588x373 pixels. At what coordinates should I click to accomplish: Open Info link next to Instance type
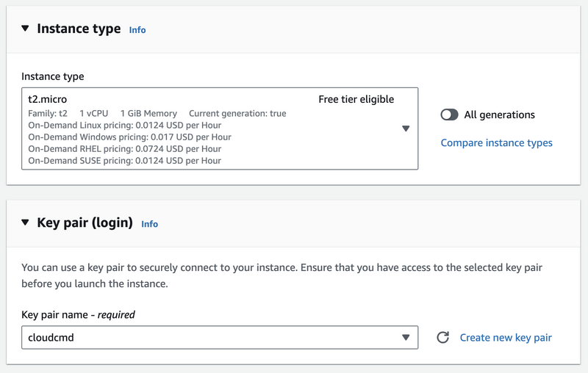click(x=137, y=30)
